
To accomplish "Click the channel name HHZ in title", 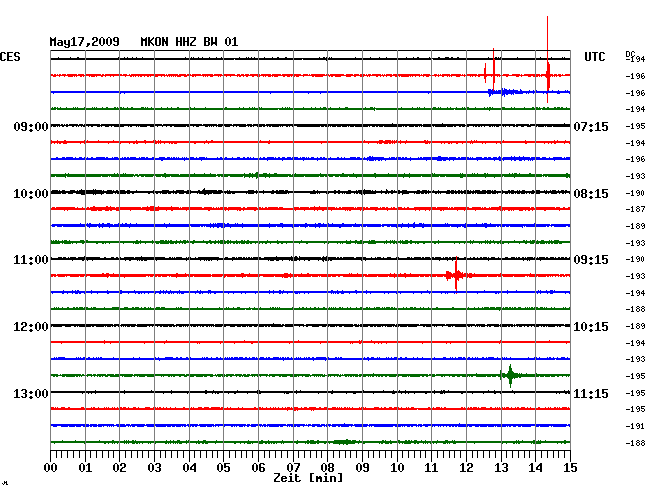I will coord(186,42).
